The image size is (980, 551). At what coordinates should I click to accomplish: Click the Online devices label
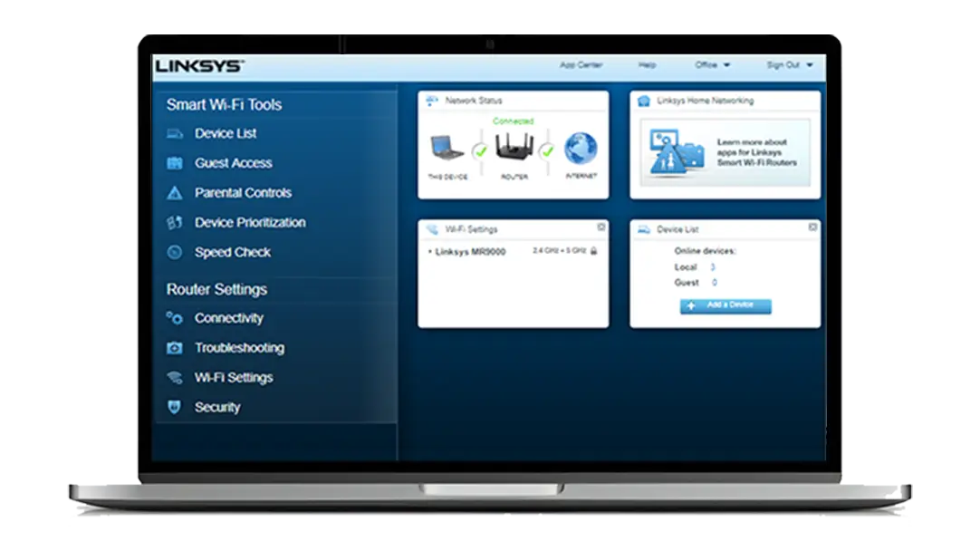(705, 251)
